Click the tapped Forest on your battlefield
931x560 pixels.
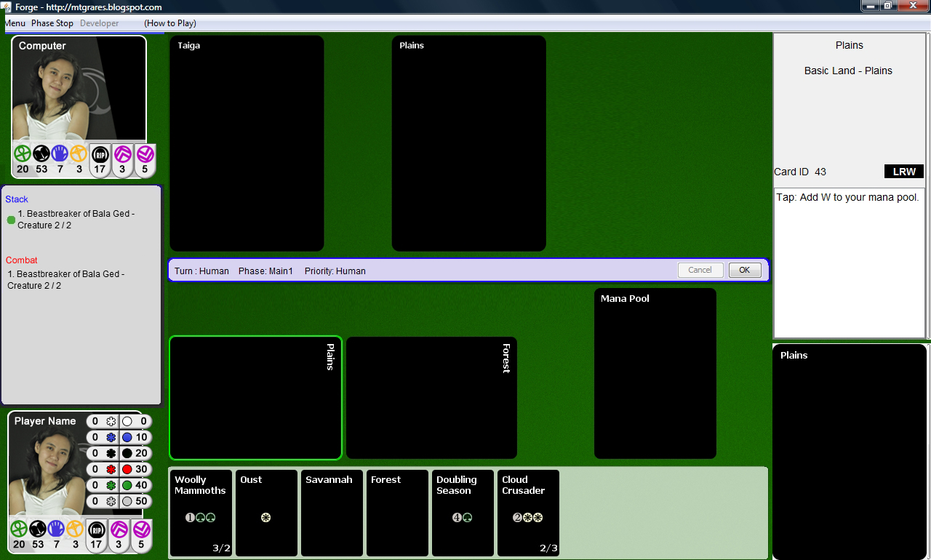click(x=431, y=398)
